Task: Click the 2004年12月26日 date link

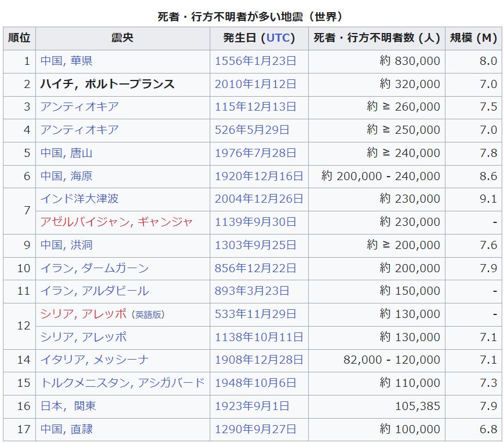Action: [x=259, y=199]
